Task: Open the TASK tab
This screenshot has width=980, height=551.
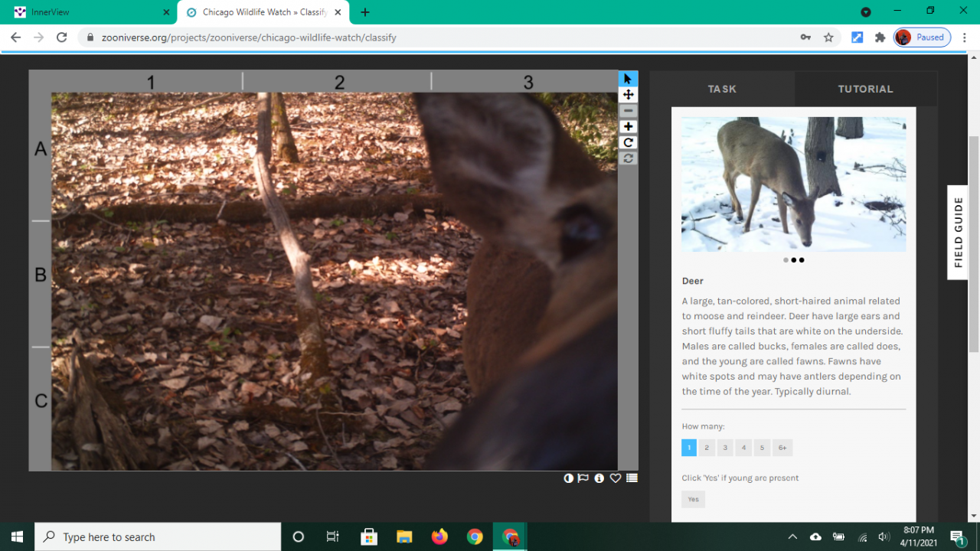Action: 722,89
